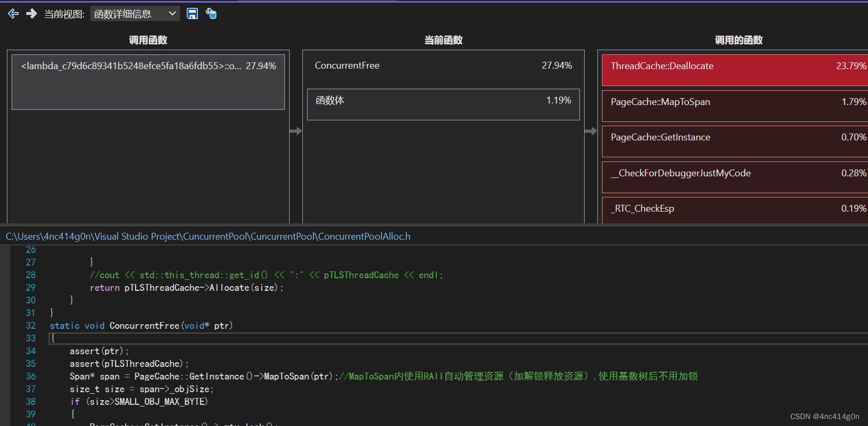The image size is (868, 426).
Task: Click the 调用的函数 column header
Action: coord(739,40)
